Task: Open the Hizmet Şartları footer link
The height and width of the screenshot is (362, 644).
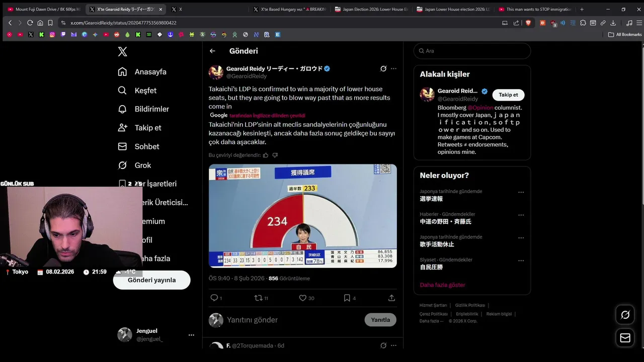Action: [x=433, y=305]
